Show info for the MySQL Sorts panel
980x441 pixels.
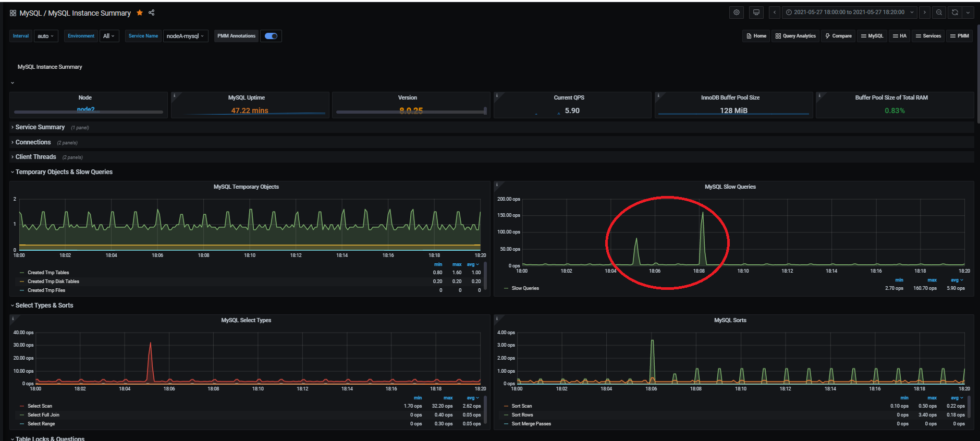pyautogui.click(x=497, y=318)
